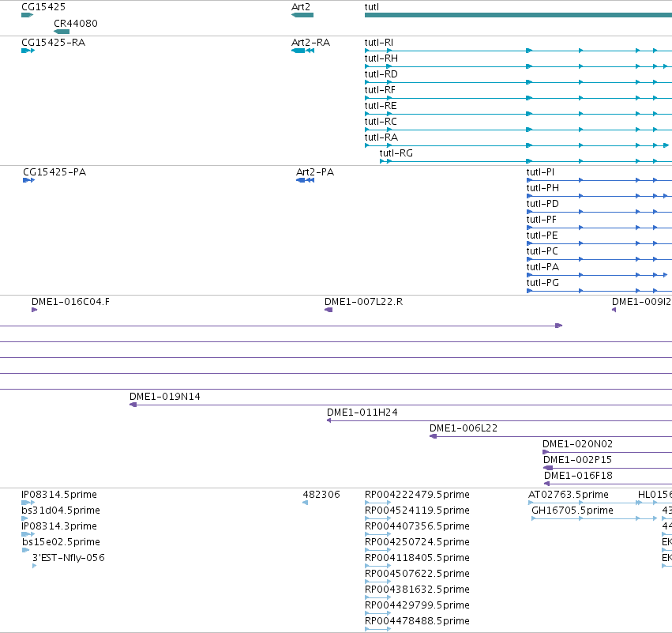
Task: Select the tutl gene label
Action: [372, 7]
